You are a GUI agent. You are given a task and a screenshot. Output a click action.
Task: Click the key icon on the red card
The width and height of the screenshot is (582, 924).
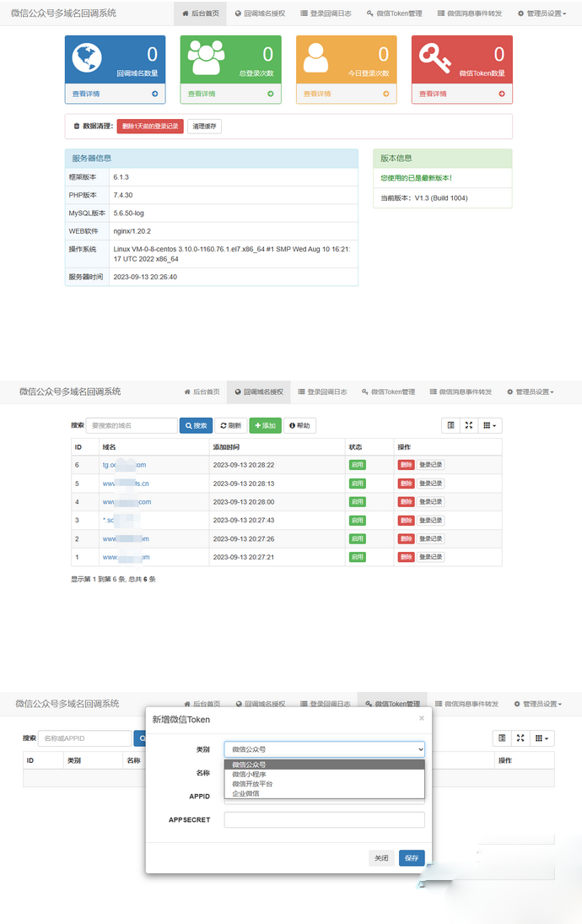(438, 57)
